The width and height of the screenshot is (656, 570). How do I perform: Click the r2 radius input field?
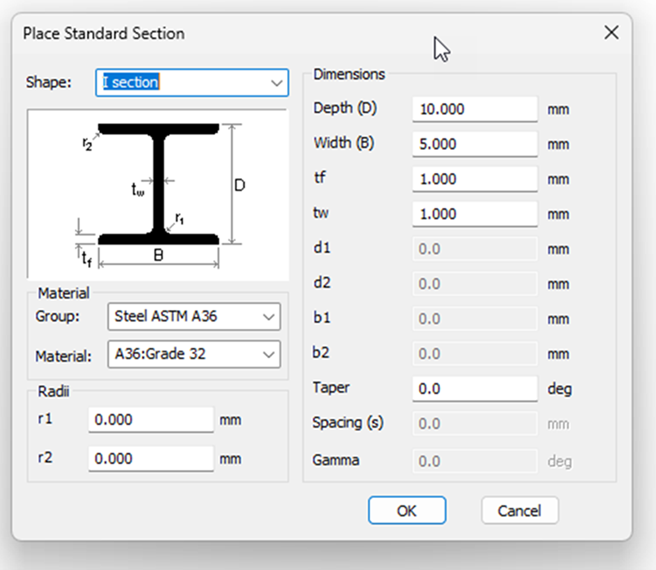(x=151, y=459)
